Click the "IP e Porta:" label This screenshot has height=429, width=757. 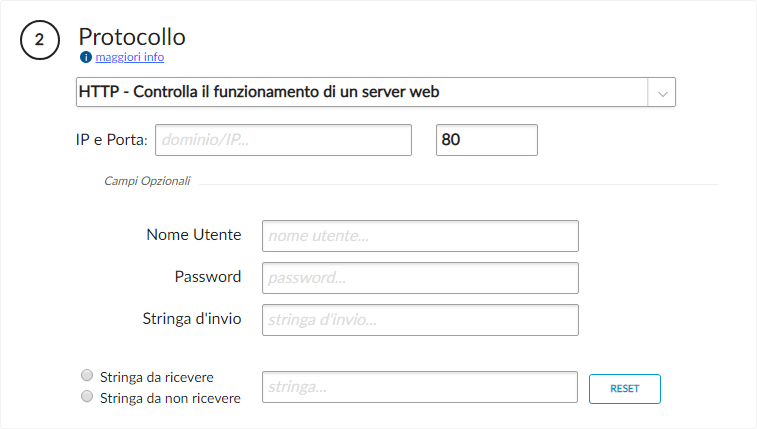tap(112, 140)
